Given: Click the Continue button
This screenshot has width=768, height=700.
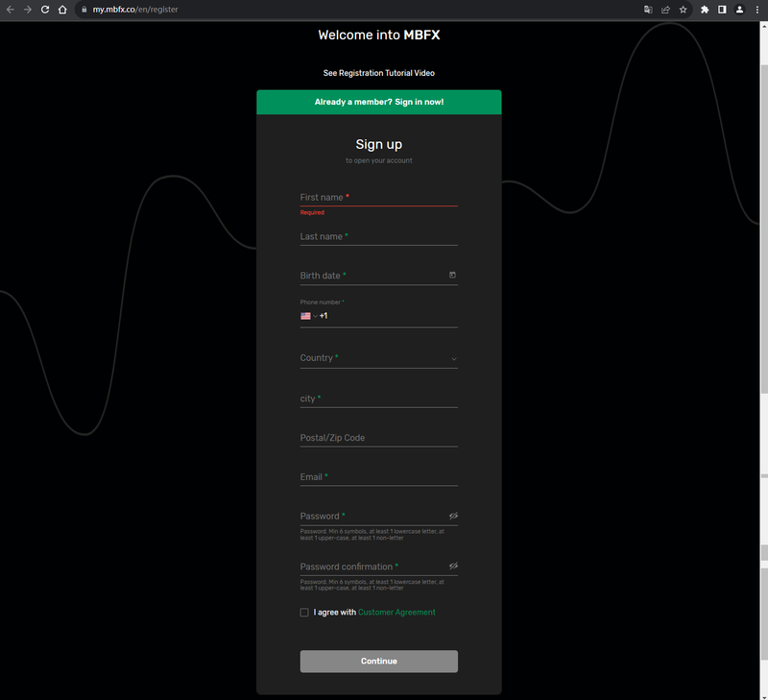Looking at the screenshot, I should click(x=378, y=662).
